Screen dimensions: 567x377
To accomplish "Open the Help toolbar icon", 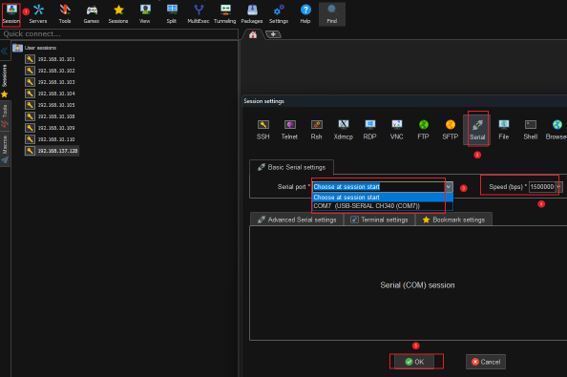I will tap(305, 14).
